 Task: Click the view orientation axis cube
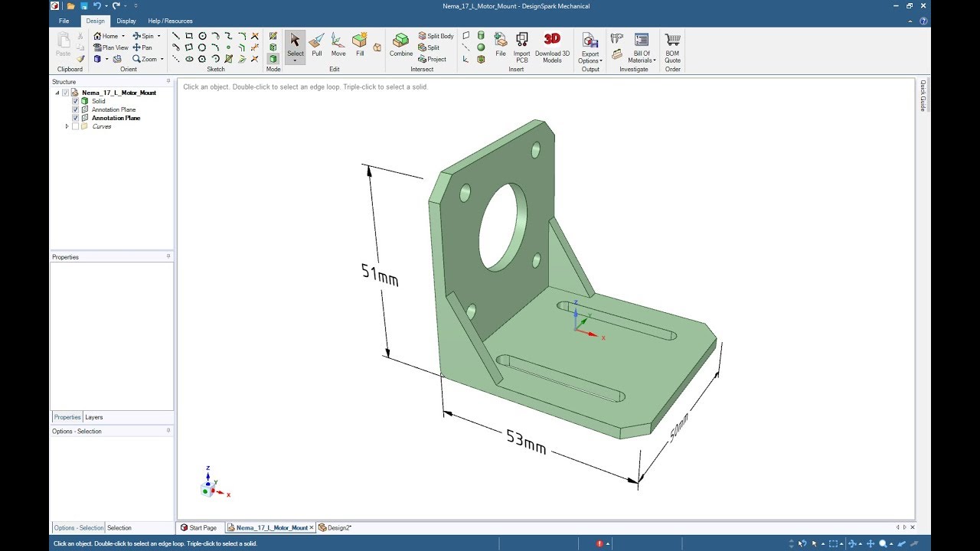[207, 489]
